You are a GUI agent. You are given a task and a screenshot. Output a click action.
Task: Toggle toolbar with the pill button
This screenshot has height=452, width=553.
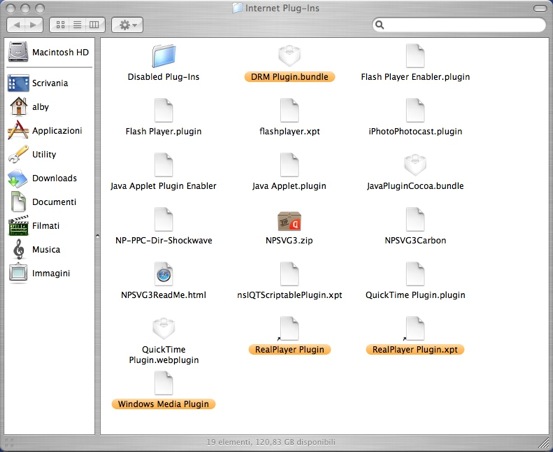click(540, 8)
